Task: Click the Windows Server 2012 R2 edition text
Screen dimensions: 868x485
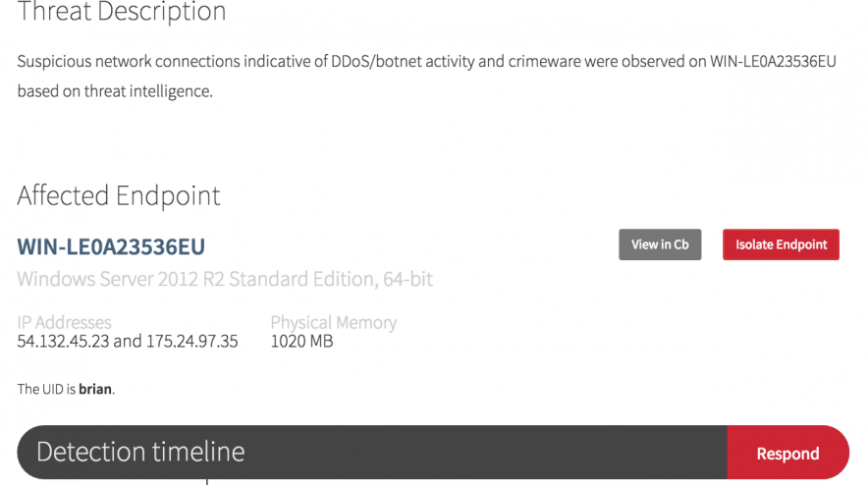Action: tap(225, 280)
